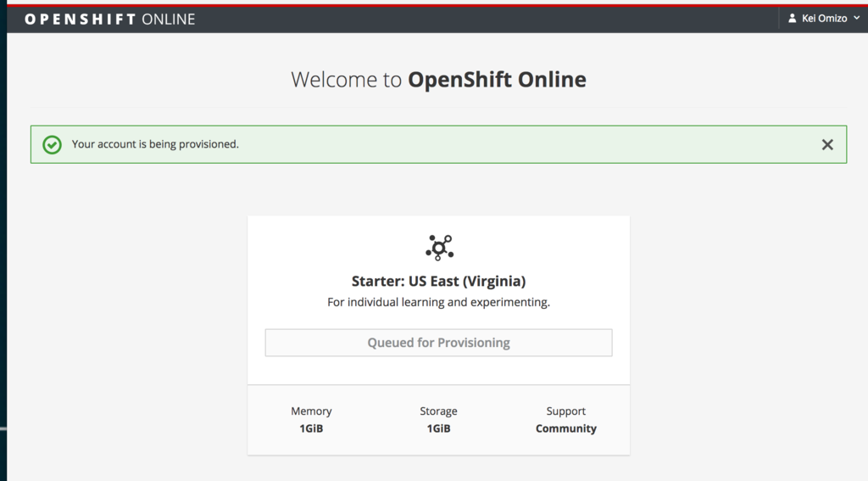Click the Storage 1GiB value

click(x=438, y=428)
